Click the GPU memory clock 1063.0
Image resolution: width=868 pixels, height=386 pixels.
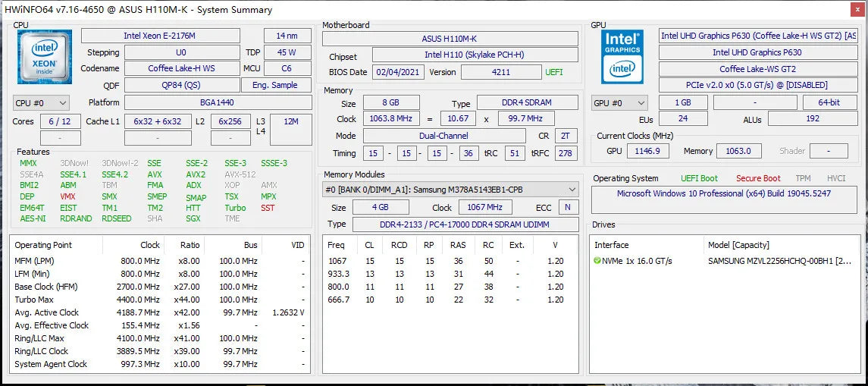pos(739,151)
